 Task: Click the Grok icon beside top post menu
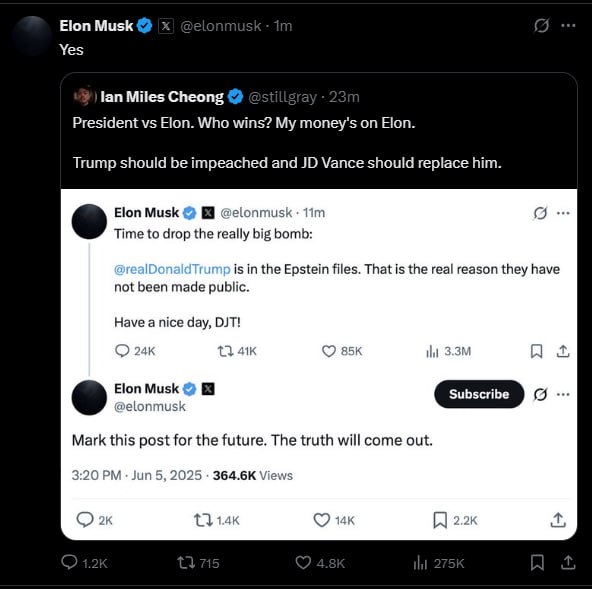[541, 26]
